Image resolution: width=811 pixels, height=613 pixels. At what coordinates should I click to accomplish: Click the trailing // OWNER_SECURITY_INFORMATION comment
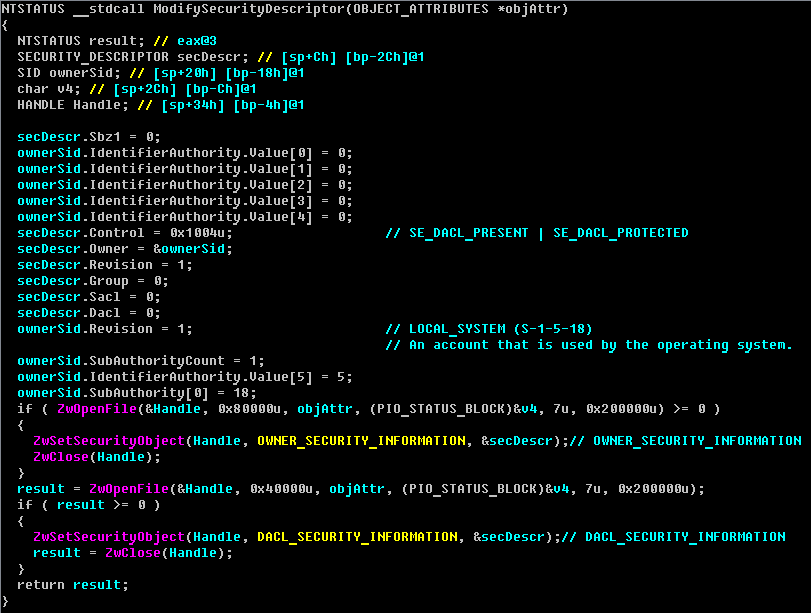pyautogui.click(x=685, y=441)
